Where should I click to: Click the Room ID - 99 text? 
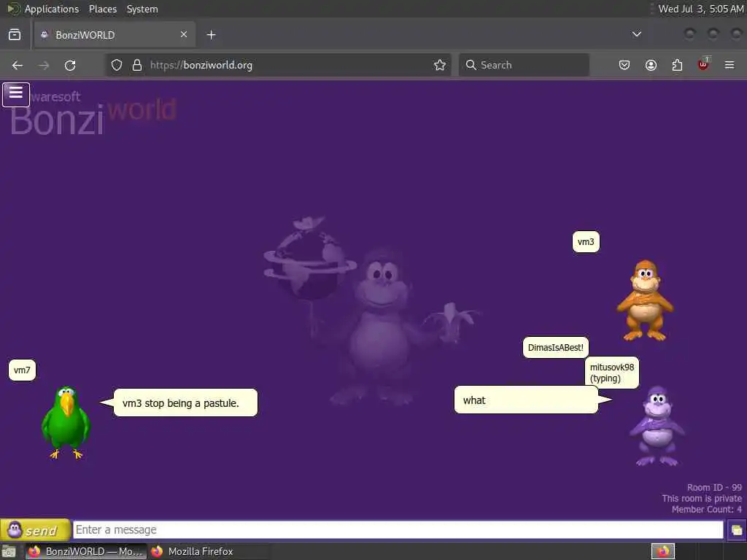pyautogui.click(x=714, y=488)
